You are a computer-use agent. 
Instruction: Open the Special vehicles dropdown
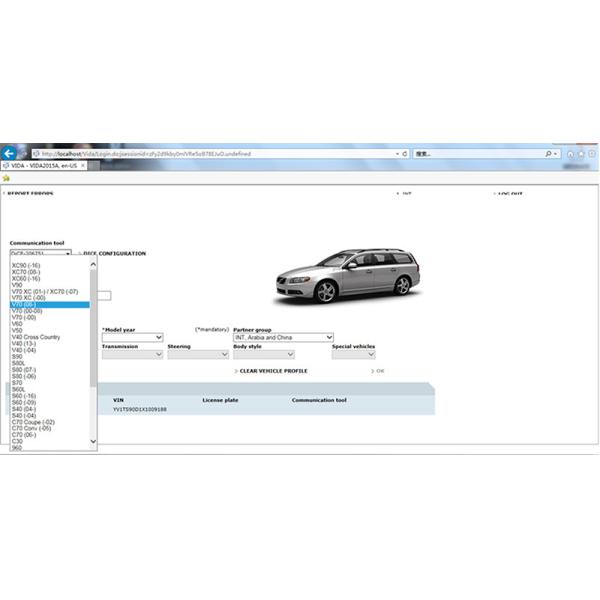[x=354, y=354]
